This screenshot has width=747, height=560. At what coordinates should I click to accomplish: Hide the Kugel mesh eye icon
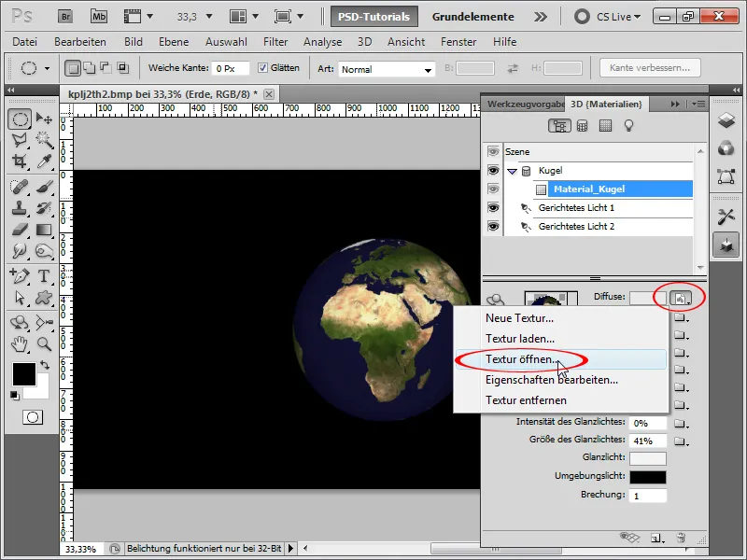[493, 171]
